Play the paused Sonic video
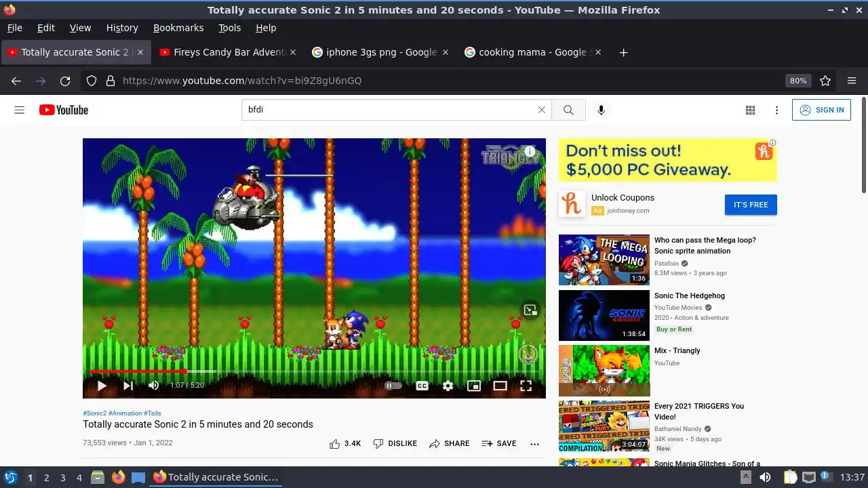 point(102,386)
